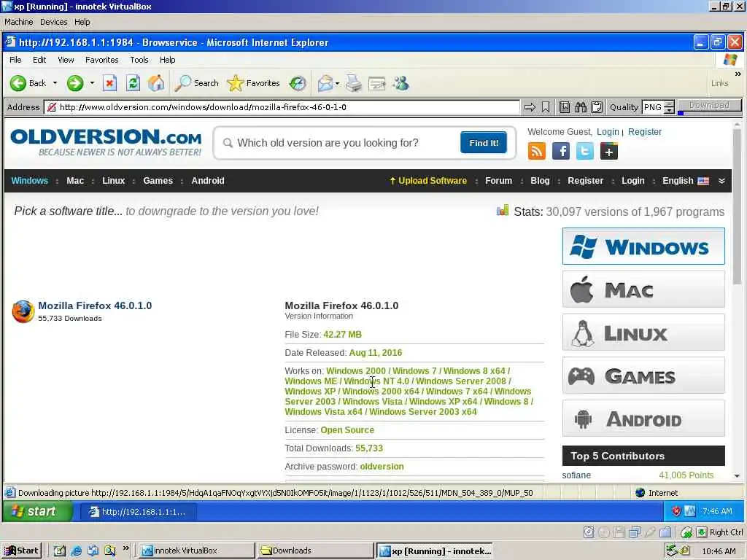The width and height of the screenshot is (747, 560).
Task: Click the binoculars find icon
Action: 580,107
